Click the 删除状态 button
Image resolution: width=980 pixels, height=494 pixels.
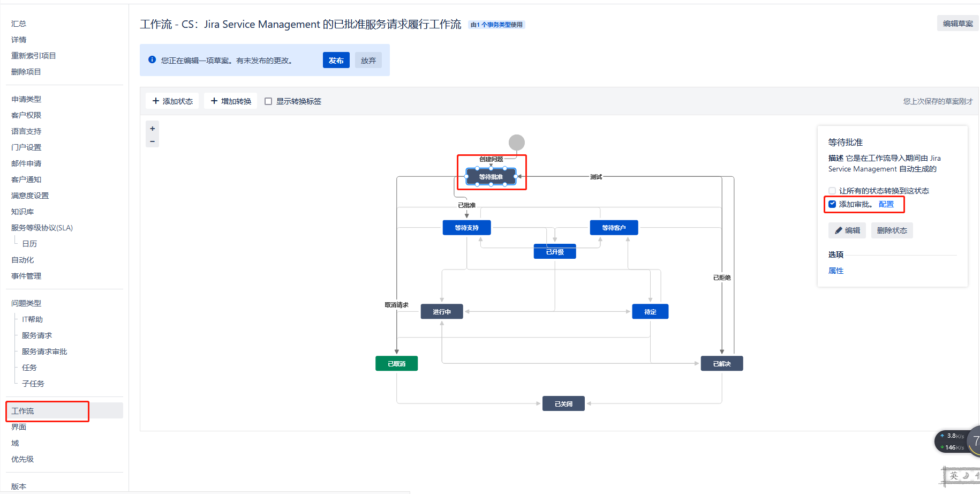tap(892, 230)
